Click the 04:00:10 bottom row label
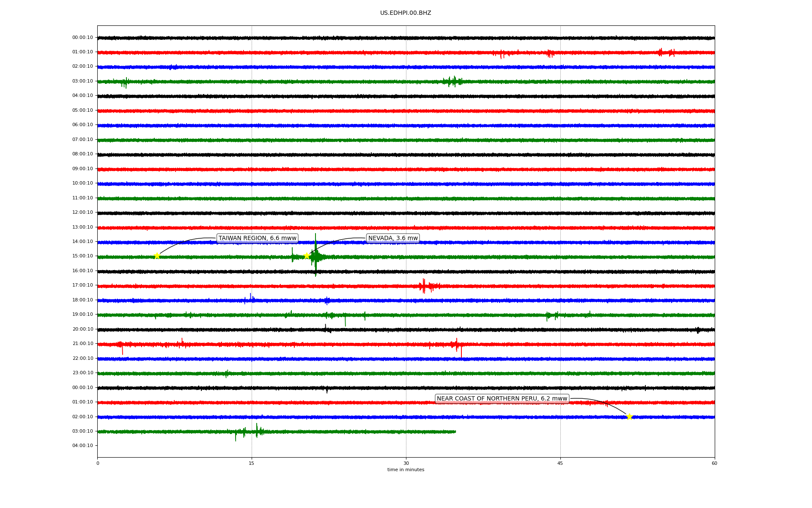Viewport: 812px width, 508px height. 82,446
